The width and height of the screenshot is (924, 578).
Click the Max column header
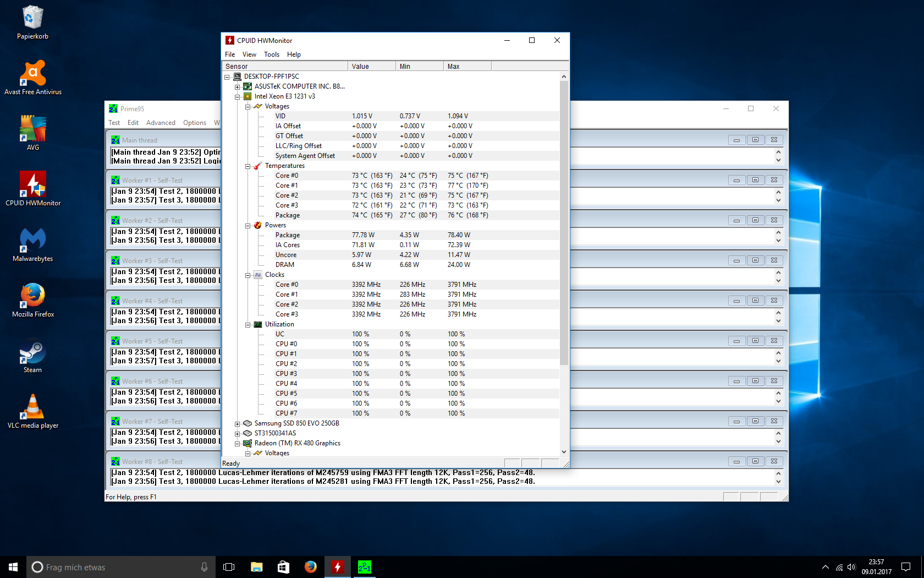468,66
